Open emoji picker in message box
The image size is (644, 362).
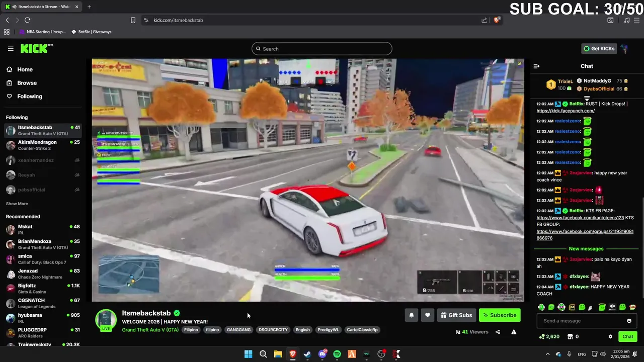(x=629, y=321)
